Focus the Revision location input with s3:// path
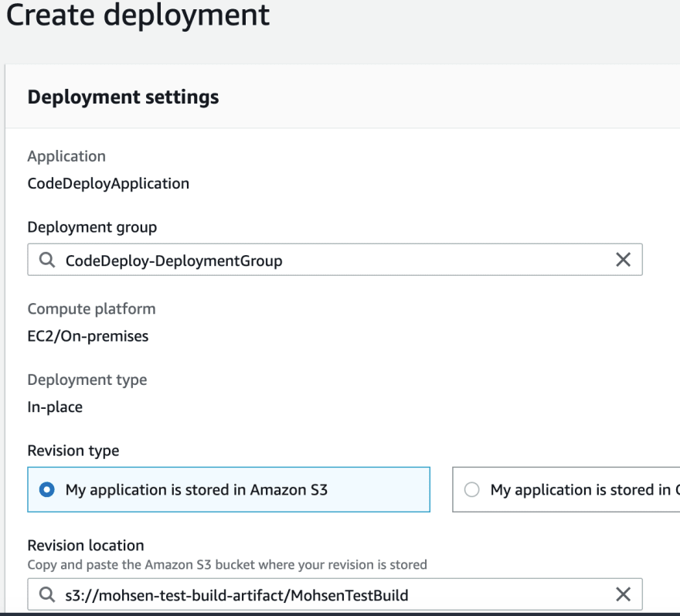Image resolution: width=680 pixels, height=616 pixels. [335, 594]
